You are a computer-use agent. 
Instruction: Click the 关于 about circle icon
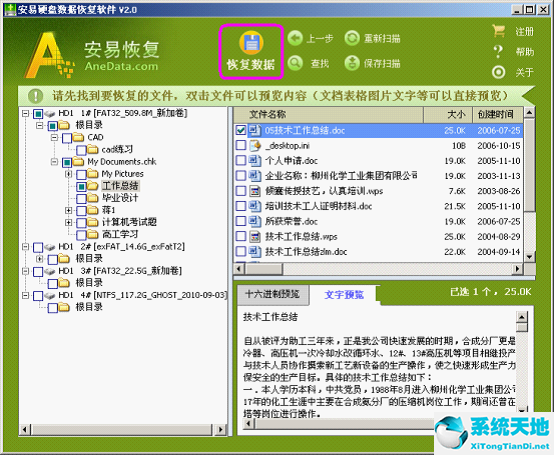pyautogui.click(x=499, y=72)
